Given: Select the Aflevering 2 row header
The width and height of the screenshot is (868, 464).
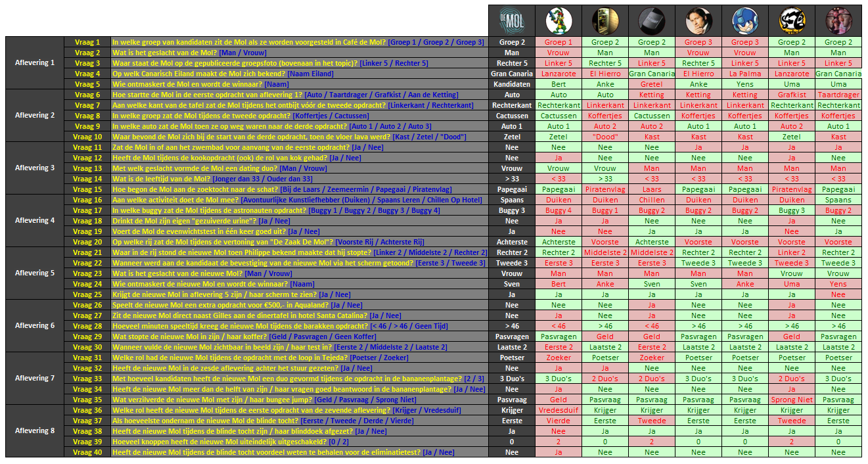Looking at the screenshot, I should pos(35,116).
